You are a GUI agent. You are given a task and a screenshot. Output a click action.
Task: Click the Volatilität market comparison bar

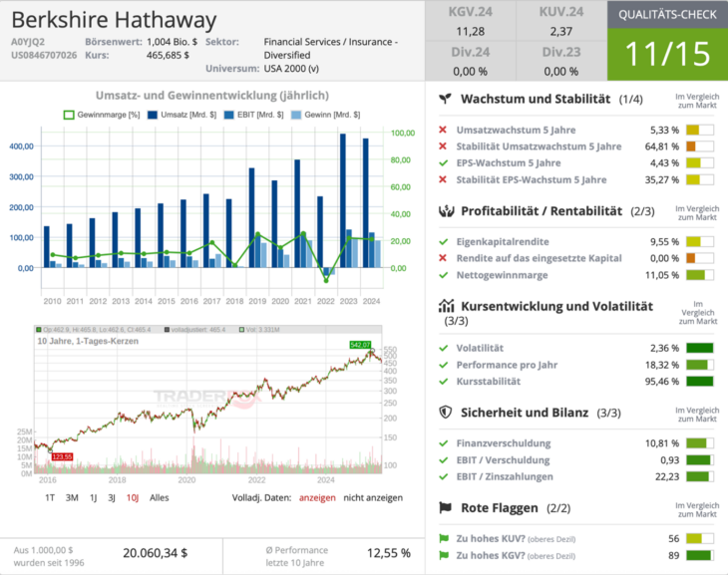(700, 348)
